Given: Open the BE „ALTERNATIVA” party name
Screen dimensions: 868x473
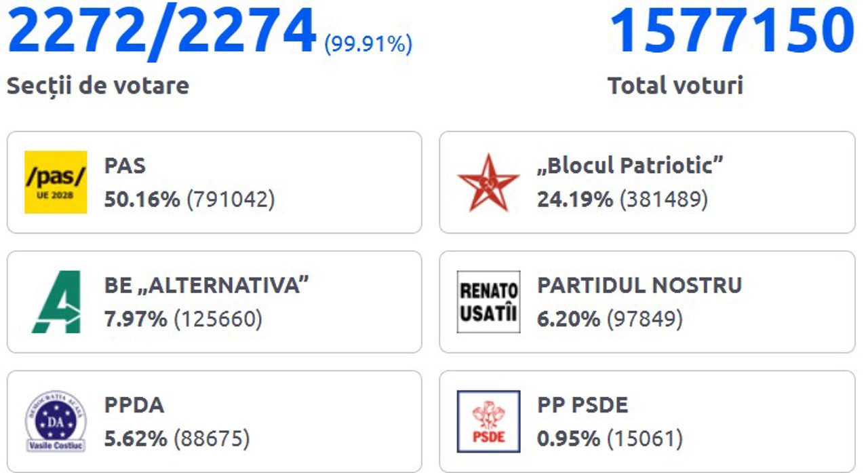Looking at the screenshot, I should click(206, 285).
